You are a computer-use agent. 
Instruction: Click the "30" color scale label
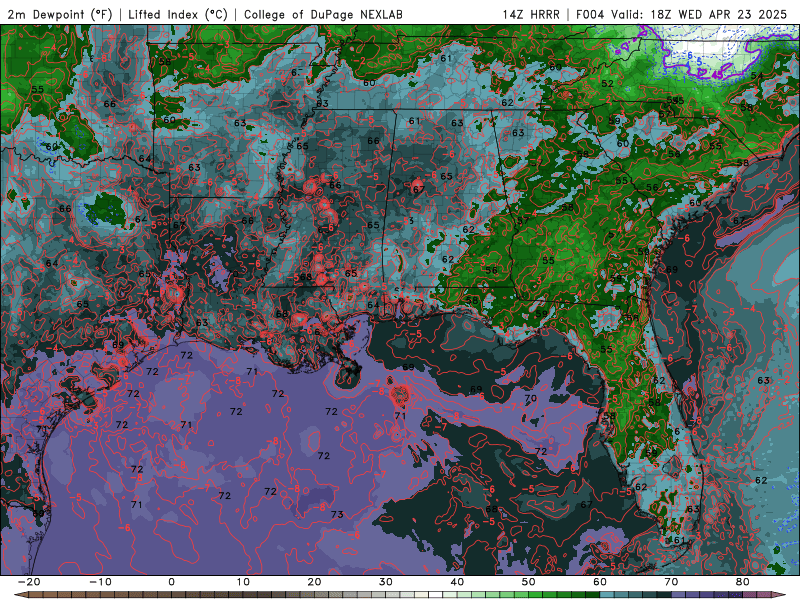point(386,582)
